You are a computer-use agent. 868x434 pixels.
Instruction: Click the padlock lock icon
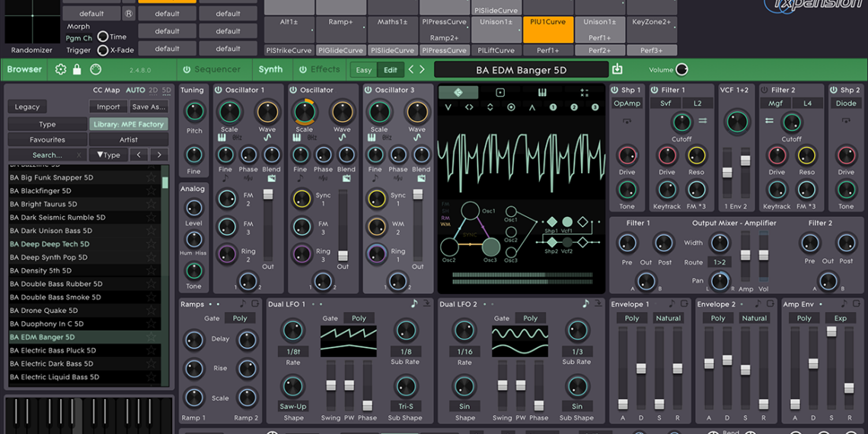(x=77, y=69)
